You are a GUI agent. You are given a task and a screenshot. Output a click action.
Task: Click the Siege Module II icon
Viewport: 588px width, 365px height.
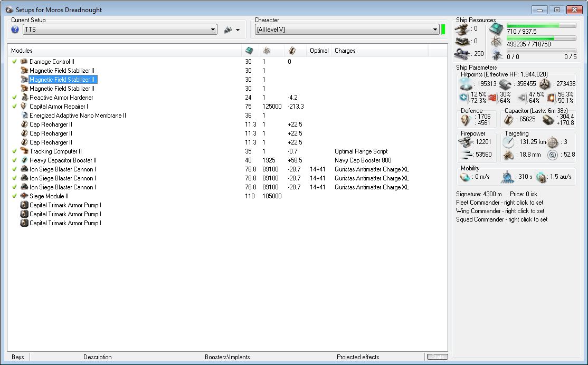point(24,196)
